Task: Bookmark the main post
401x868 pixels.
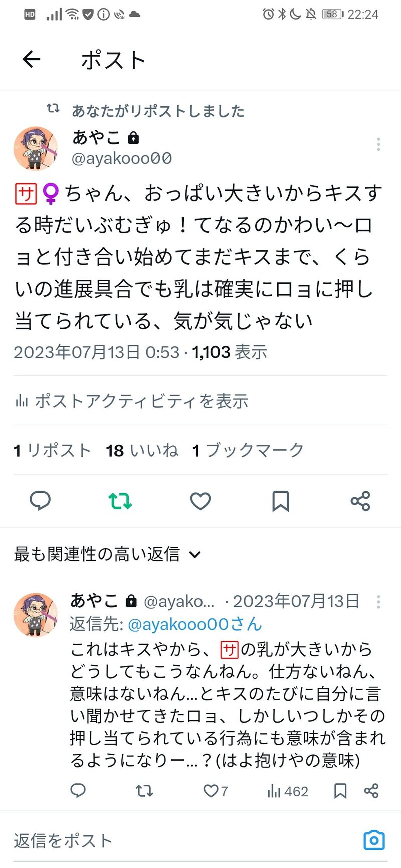Action: 281,501
